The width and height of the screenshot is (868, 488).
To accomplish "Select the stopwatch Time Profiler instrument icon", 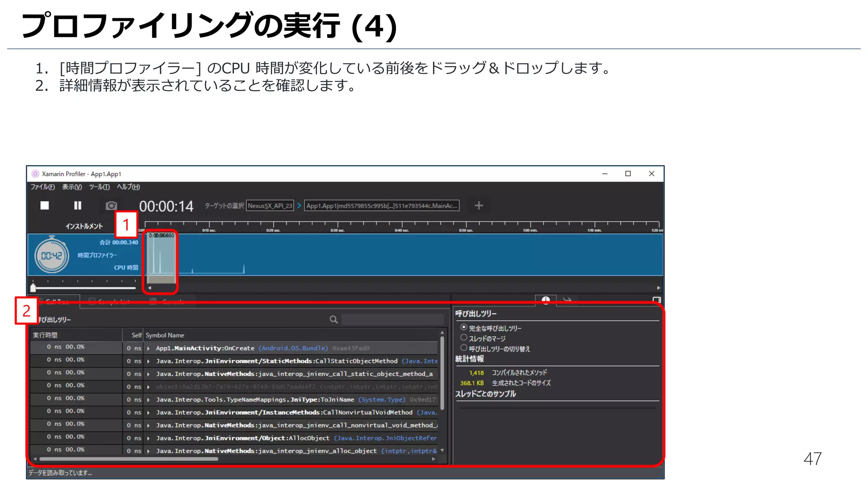I will (52, 254).
